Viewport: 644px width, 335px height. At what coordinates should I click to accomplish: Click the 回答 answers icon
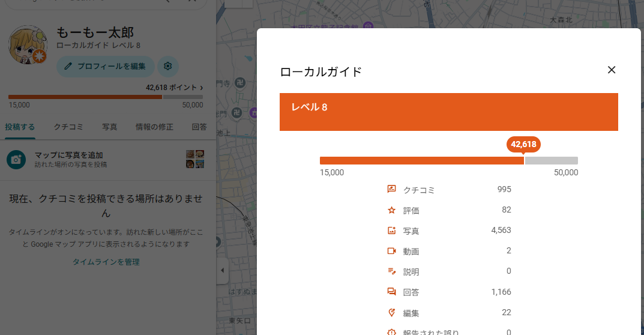[x=392, y=292]
